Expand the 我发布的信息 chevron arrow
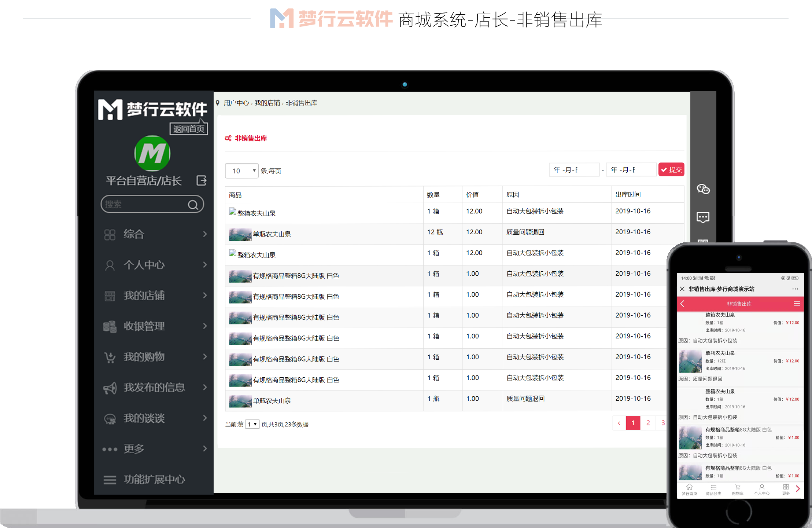Screen dimensions: 812x528 pyautogui.click(x=205, y=387)
